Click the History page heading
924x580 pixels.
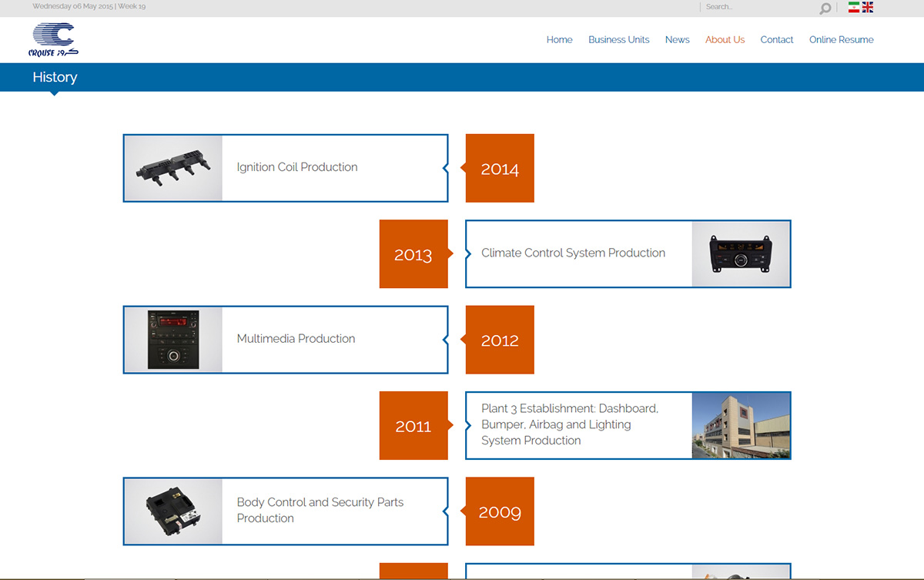[55, 77]
